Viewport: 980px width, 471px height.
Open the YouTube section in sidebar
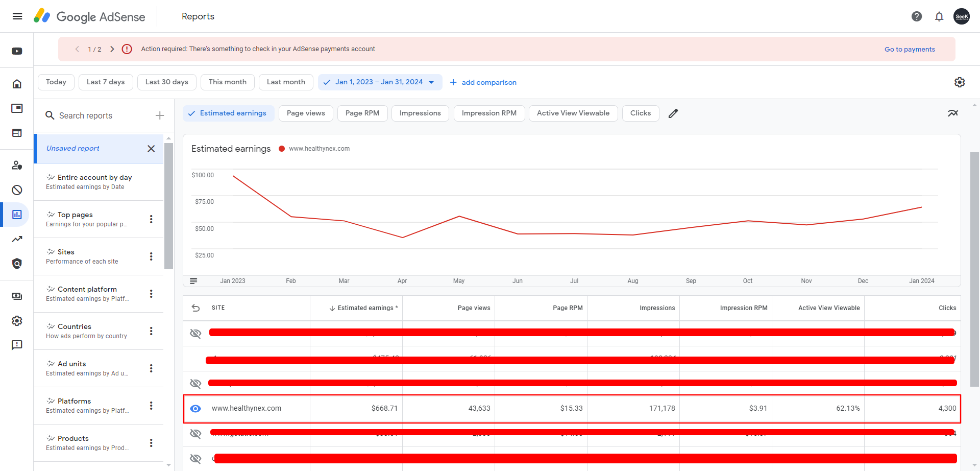pos(17,51)
